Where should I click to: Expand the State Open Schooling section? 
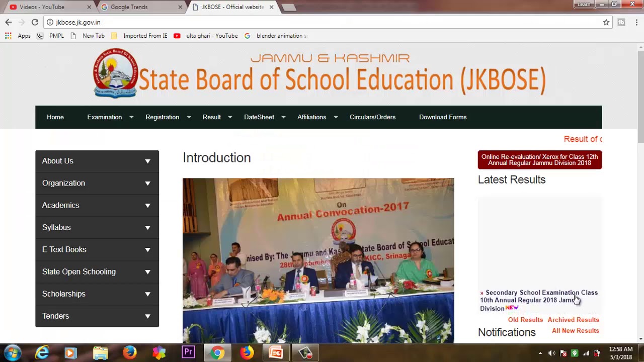pyautogui.click(x=97, y=271)
